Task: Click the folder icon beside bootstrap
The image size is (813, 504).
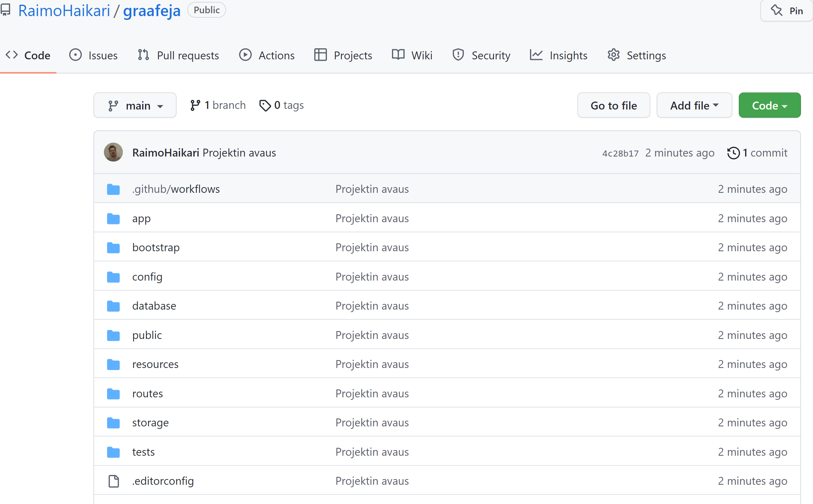Action: click(113, 248)
